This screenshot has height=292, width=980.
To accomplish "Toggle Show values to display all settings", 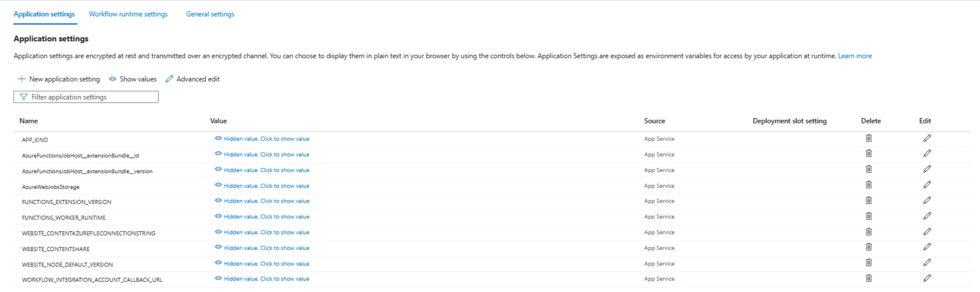I will pyautogui.click(x=133, y=79).
